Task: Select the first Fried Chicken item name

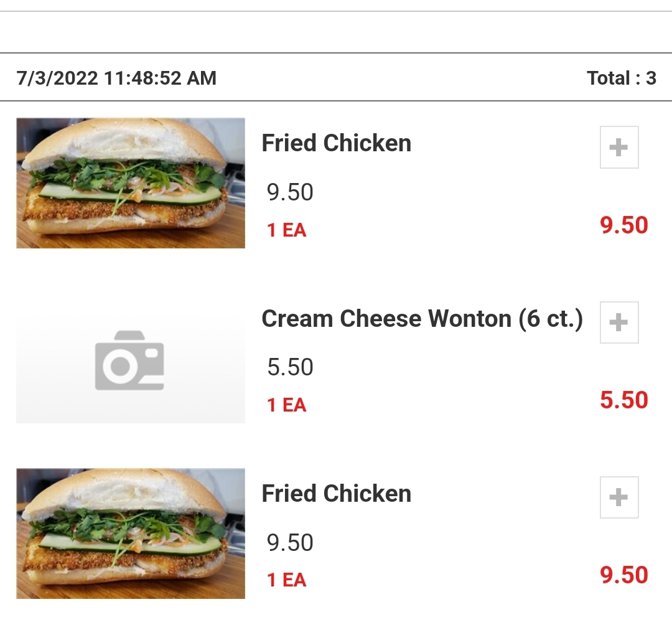Action: [x=336, y=143]
